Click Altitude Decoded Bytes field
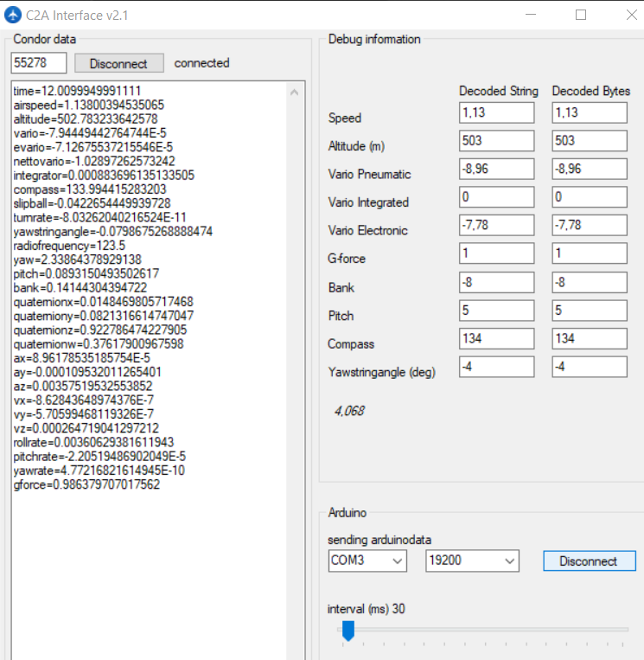This screenshot has height=660, width=644. pos(590,141)
